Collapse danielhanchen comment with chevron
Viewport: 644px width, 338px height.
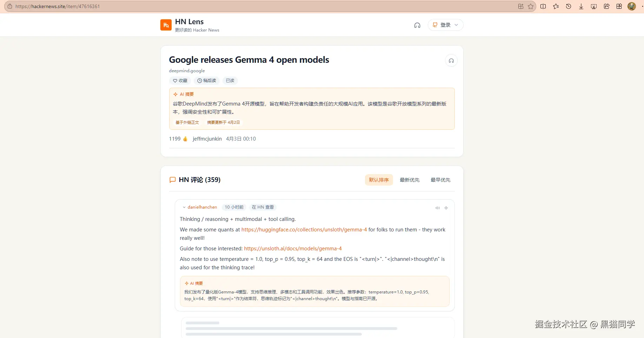coord(184,208)
